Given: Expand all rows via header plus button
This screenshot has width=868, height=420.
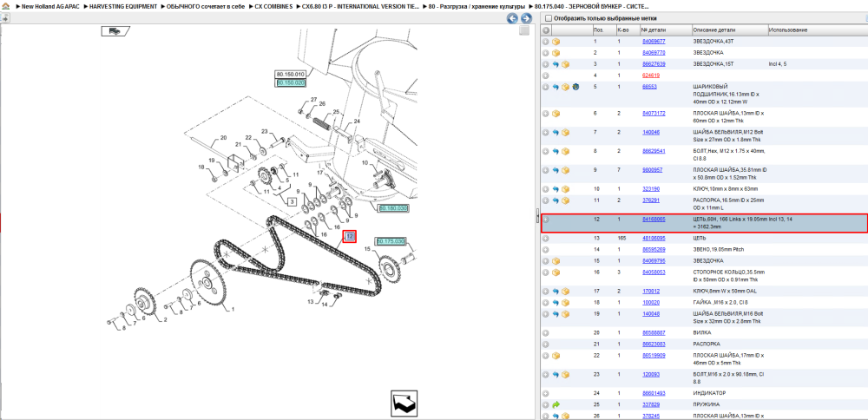Looking at the screenshot, I should pyautogui.click(x=546, y=30).
